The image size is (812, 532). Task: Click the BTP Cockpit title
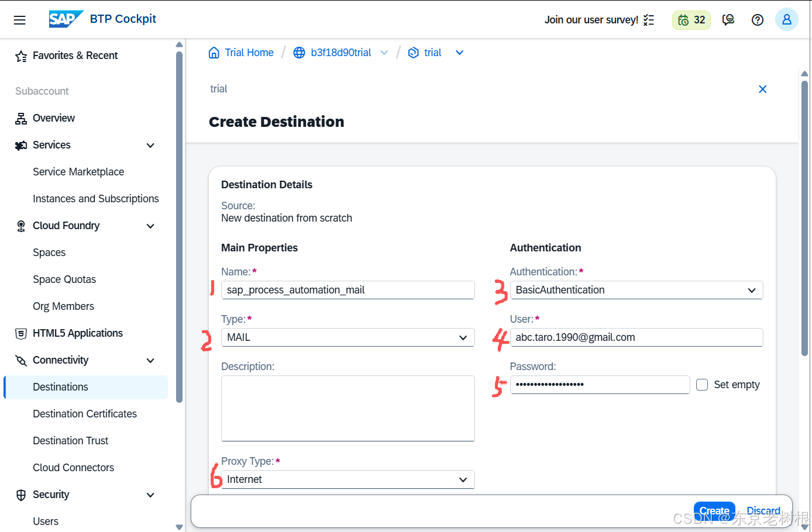[x=123, y=19]
